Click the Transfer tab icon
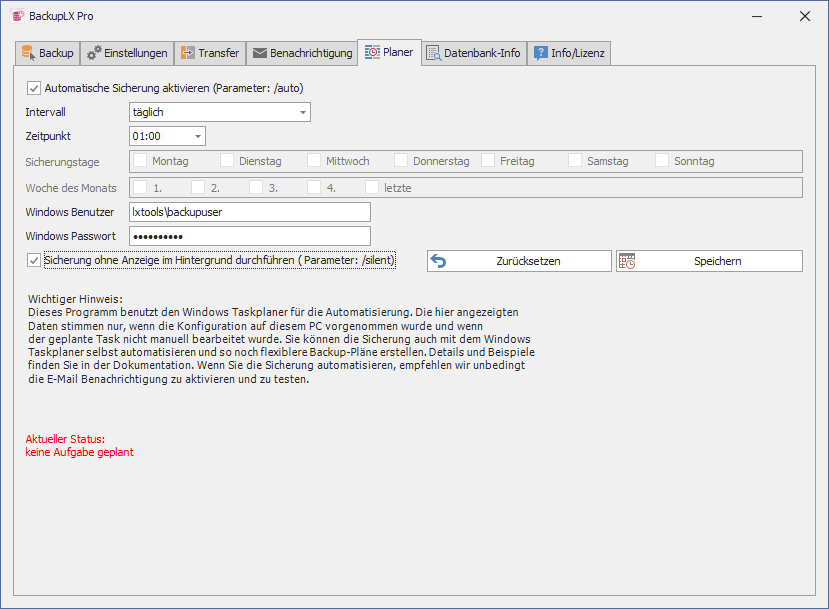Viewport: 829px width, 609px height. 188,53
